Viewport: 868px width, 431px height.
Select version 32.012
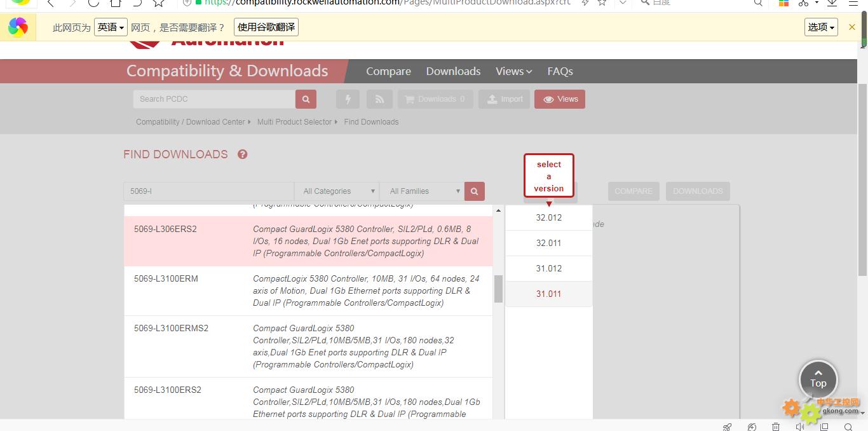click(x=549, y=217)
